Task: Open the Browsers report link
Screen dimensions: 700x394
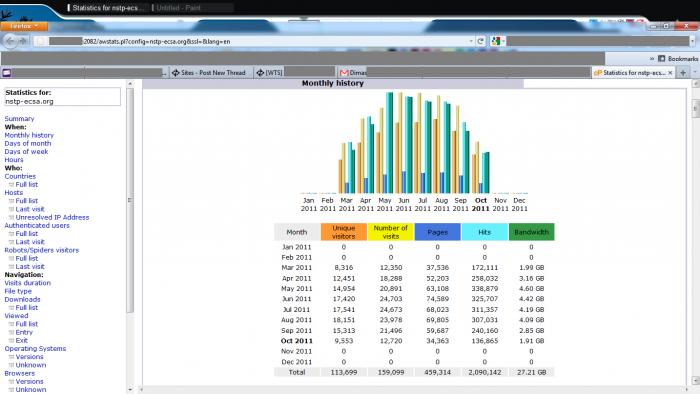Action: coord(20,373)
